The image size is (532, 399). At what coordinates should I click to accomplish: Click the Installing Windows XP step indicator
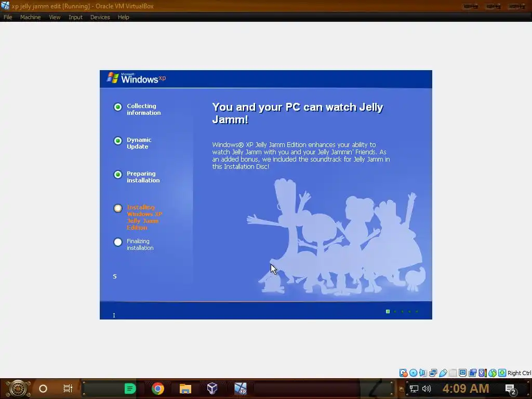118,208
